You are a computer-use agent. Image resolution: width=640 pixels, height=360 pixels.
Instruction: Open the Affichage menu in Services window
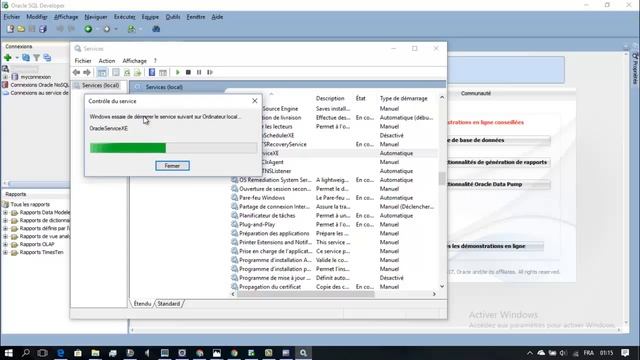(134, 61)
